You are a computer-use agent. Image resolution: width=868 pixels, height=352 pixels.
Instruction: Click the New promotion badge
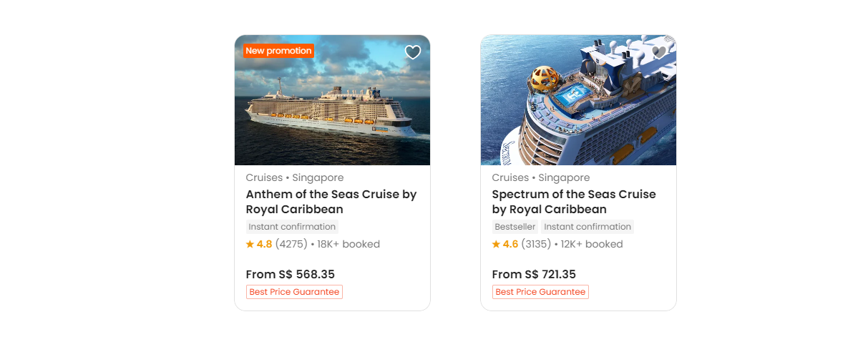278,51
